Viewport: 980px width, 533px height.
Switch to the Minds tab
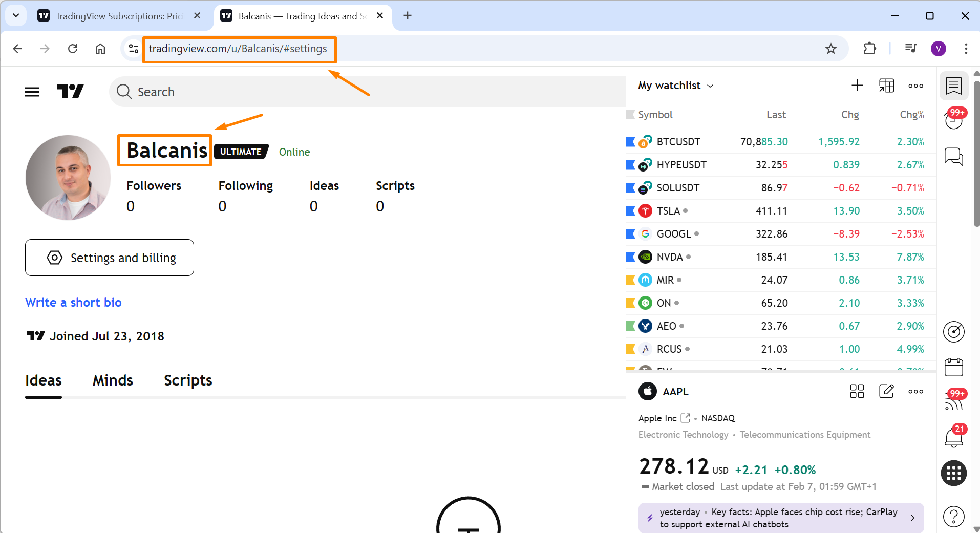pos(113,380)
